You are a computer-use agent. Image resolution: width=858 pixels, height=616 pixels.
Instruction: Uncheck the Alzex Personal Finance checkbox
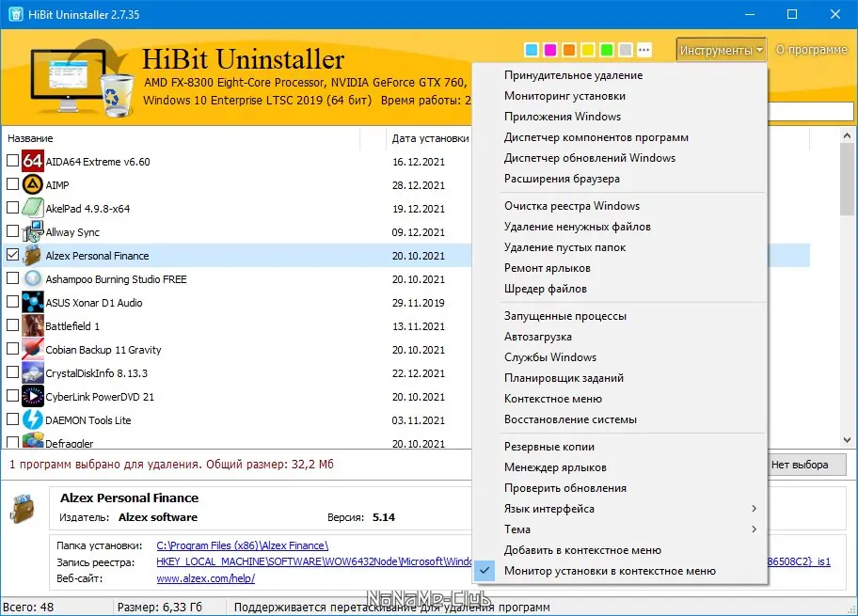pyautogui.click(x=12, y=255)
